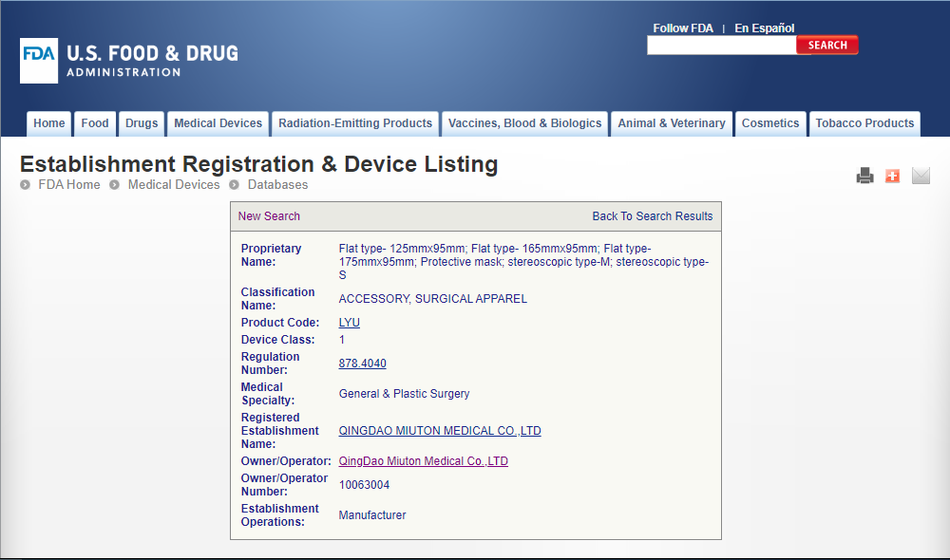This screenshot has width=950, height=560.
Task: Click ACCESSORY, SURGICAL APPAREL text
Action: coord(432,298)
